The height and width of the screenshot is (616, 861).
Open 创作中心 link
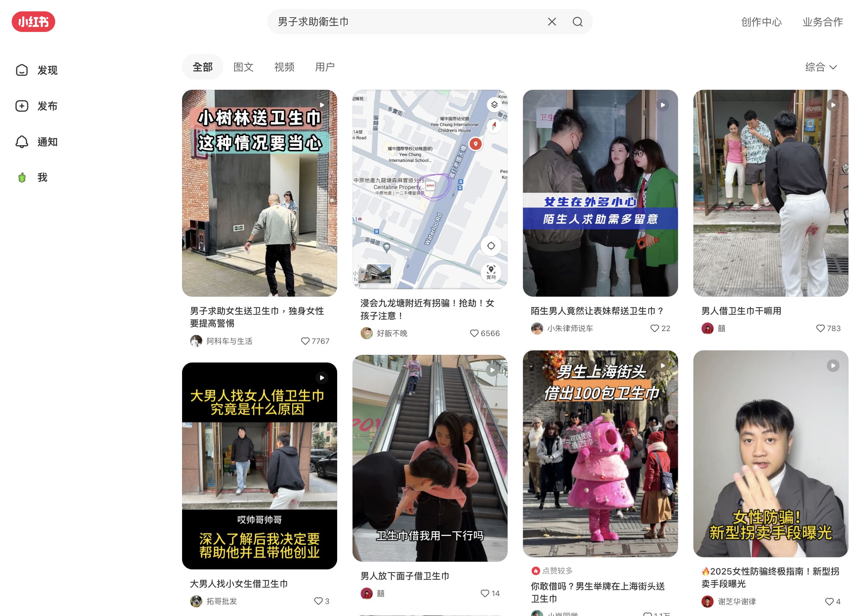pos(761,22)
